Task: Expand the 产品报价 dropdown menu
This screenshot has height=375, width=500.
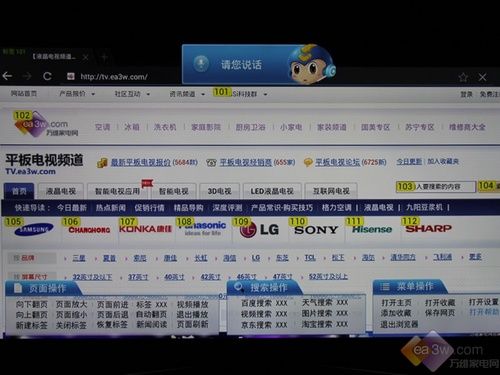Action: (77, 94)
